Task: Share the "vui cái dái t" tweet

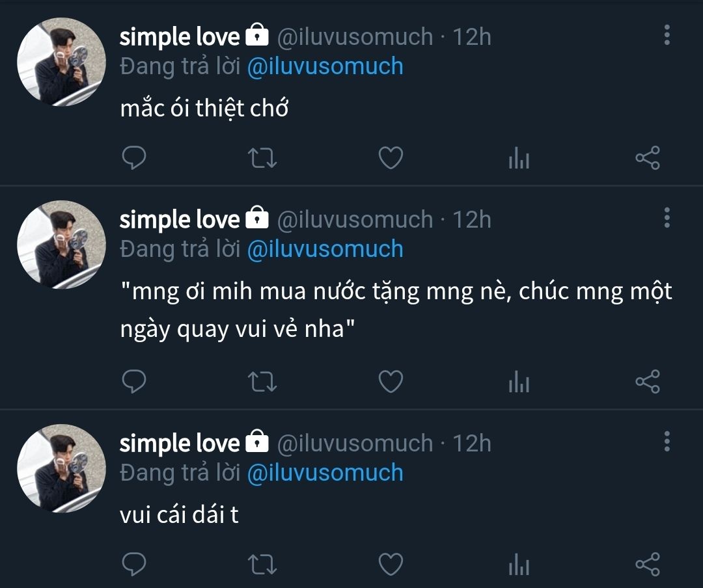Action: [648, 564]
